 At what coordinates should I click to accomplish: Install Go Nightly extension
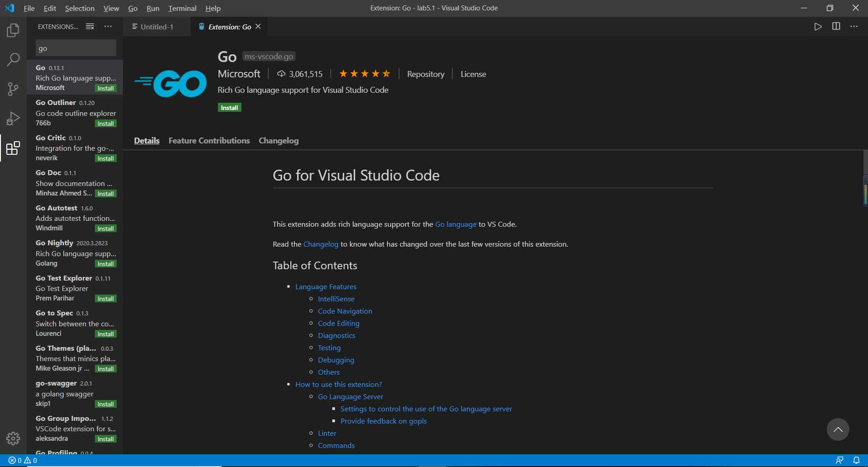(106, 264)
